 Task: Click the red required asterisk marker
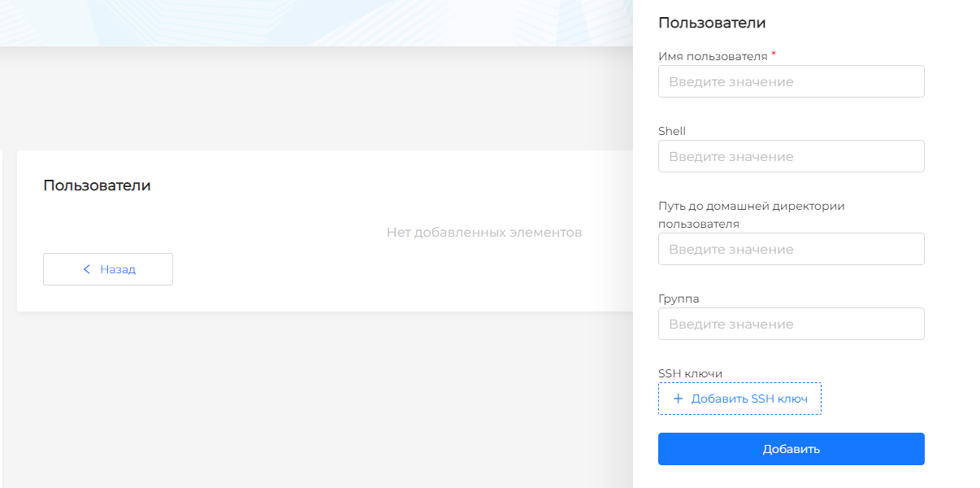[x=774, y=54]
